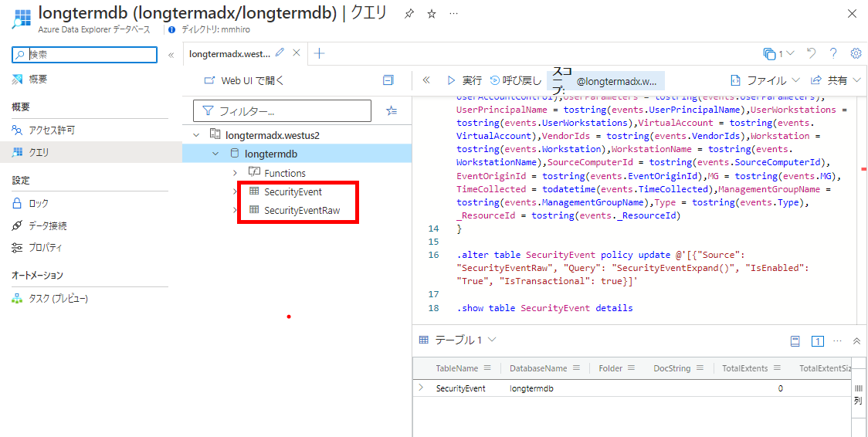Click the results book view icon
868x437 pixels.
point(795,341)
